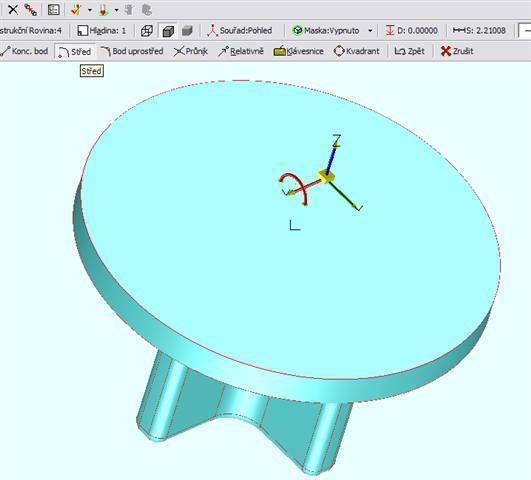This screenshot has height=480, width=531.
Task: Click the list/properties panel icon in top toolbar
Action: (54, 10)
